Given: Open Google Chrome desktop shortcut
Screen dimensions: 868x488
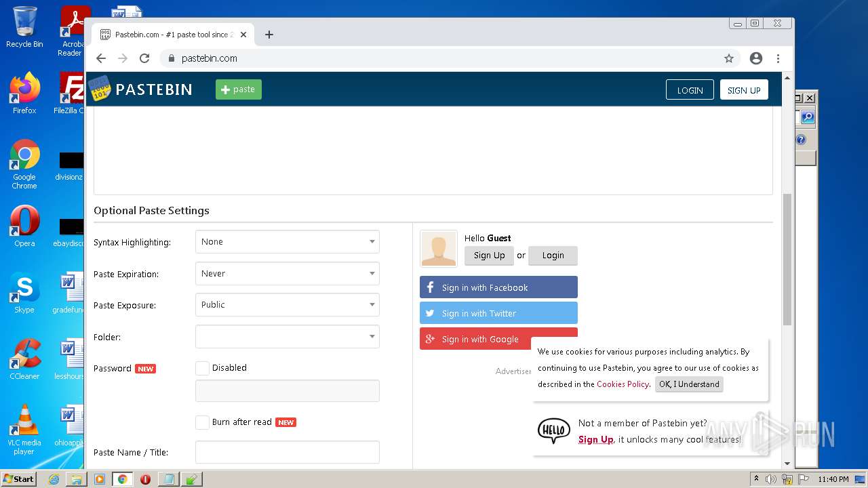Looking at the screenshot, I should coord(24,164).
